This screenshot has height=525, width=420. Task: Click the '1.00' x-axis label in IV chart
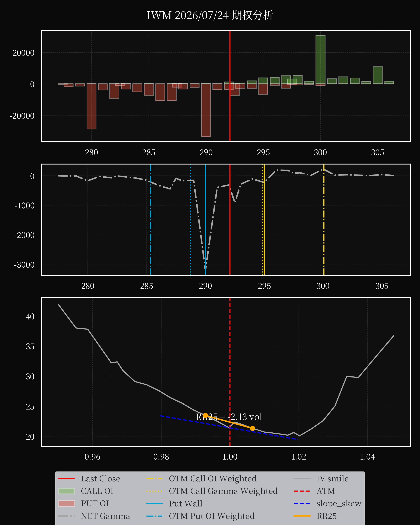point(230,457)
